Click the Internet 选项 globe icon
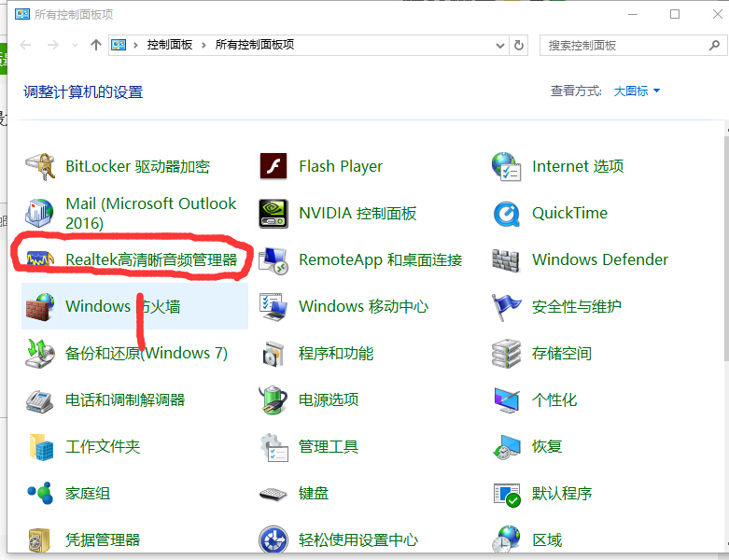Screen dimensions: 729x560 (x=506, y=166)
